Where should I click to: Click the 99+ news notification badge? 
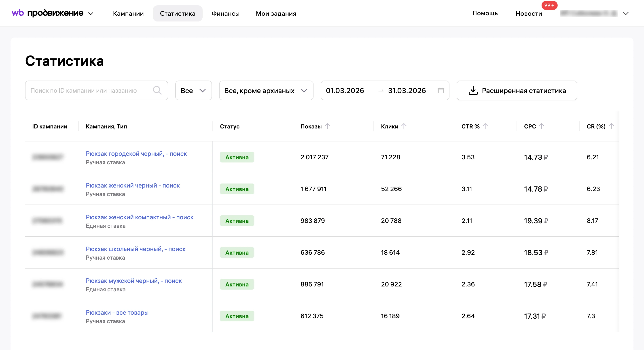click(549, 5)
